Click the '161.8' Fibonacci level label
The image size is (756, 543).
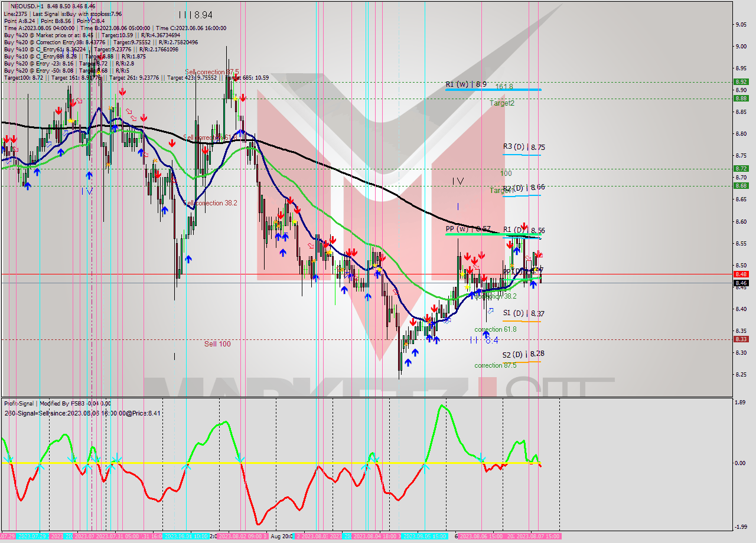pos(504,87)
